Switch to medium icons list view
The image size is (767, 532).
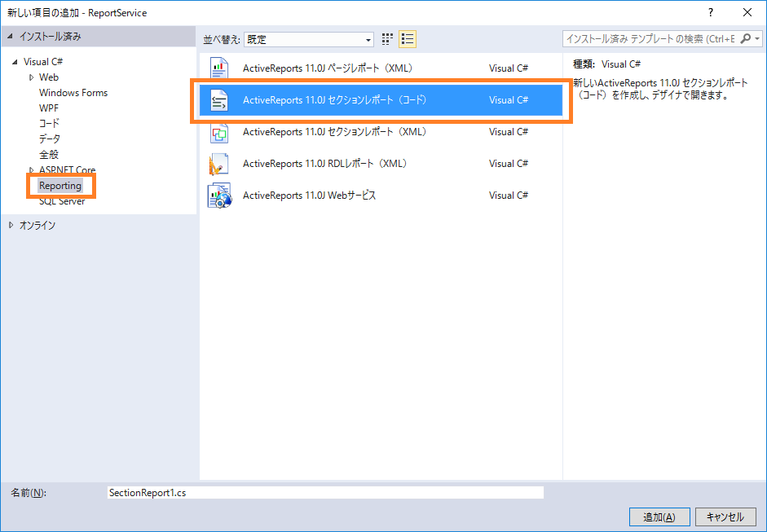pos(408,39)
